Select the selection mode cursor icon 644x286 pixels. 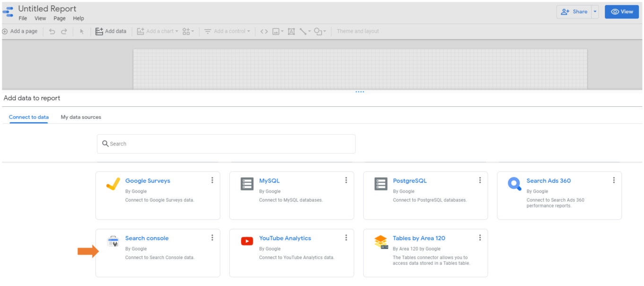click(81, 32)
